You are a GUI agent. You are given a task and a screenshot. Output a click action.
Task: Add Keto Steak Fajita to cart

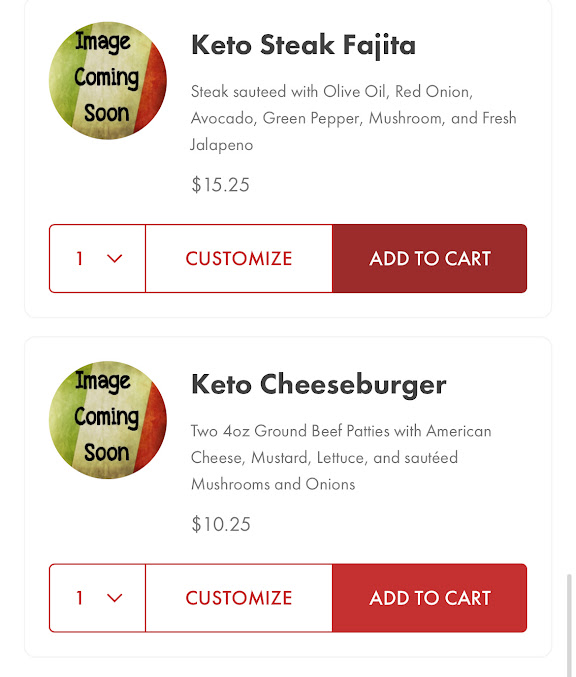(x=430, y=259)
